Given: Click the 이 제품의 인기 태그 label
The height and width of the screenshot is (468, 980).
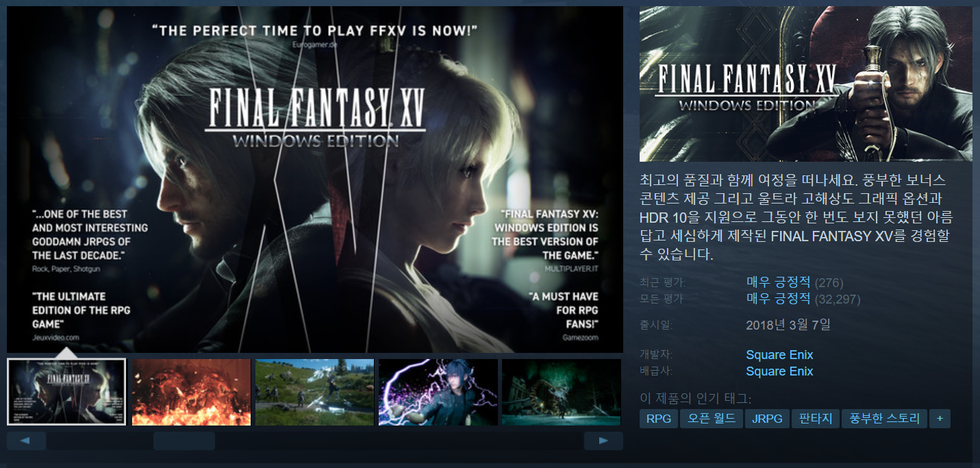Looking at the screenshot, I should 695,398.
